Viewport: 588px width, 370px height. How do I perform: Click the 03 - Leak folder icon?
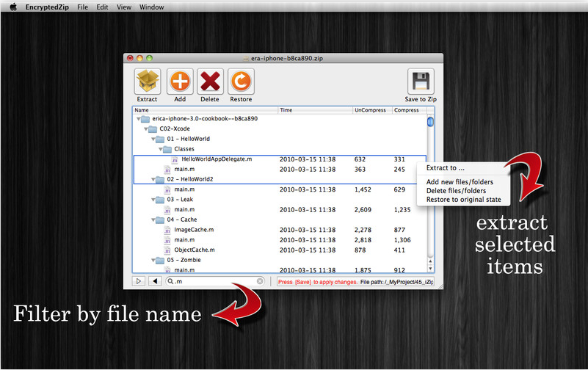click(x=160, y=200)
